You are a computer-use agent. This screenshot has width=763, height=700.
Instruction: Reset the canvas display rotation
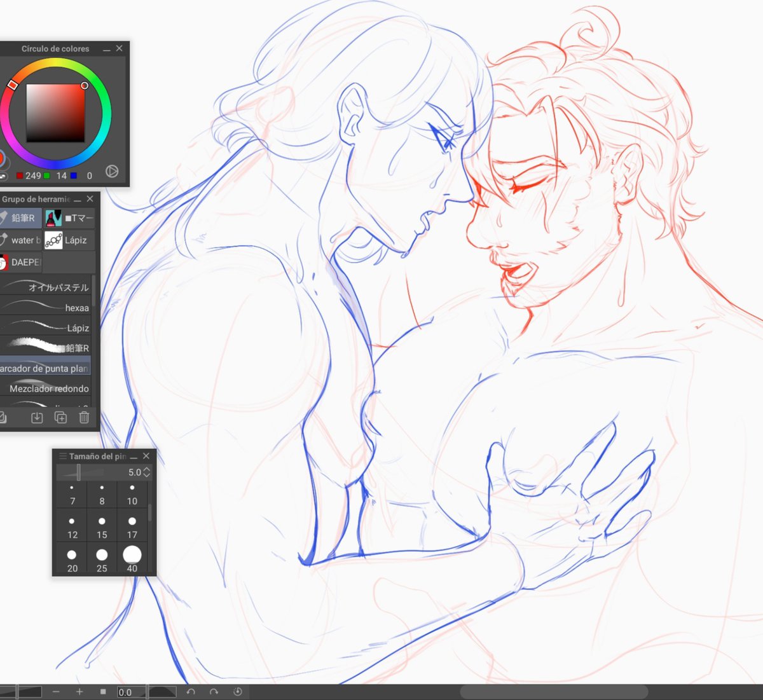click(238, 692)
